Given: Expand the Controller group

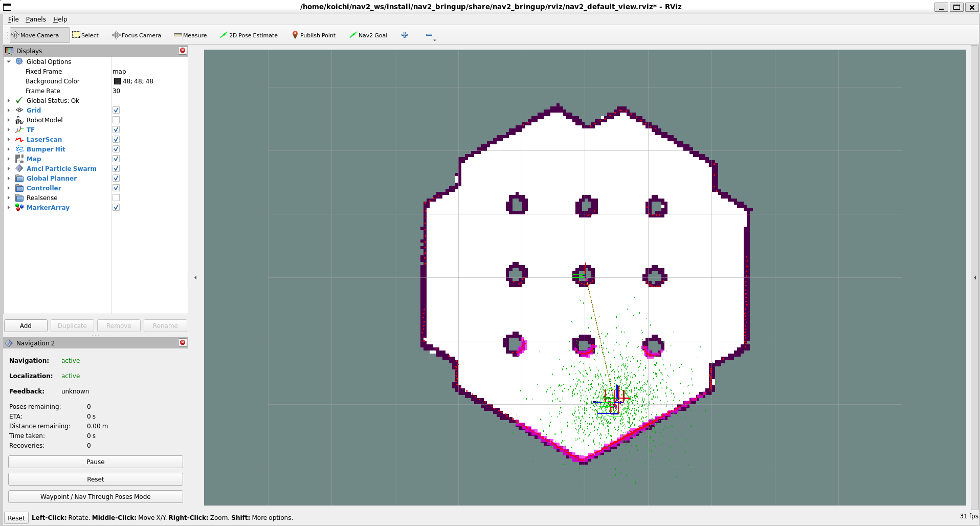Looking at the screenshot, I should (9, 188).
